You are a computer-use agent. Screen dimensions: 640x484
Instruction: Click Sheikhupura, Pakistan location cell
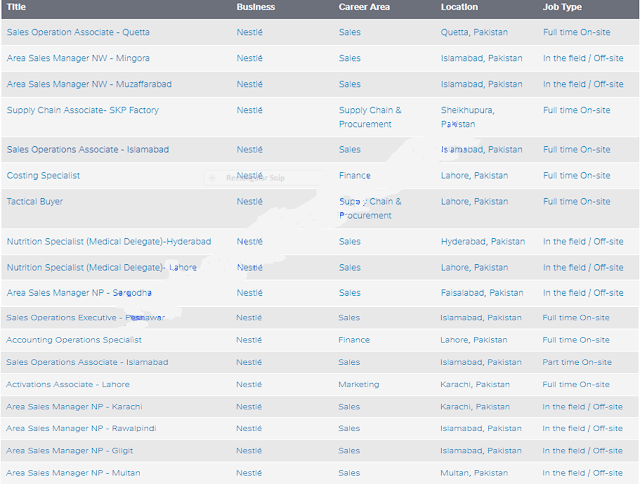tap(467, 117)
